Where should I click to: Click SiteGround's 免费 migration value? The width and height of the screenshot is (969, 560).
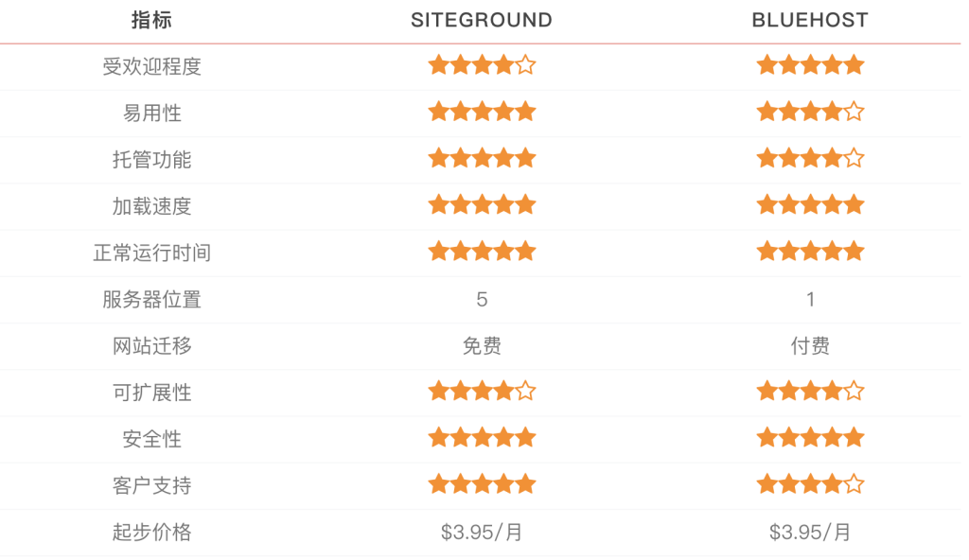[x=482, y=346]
